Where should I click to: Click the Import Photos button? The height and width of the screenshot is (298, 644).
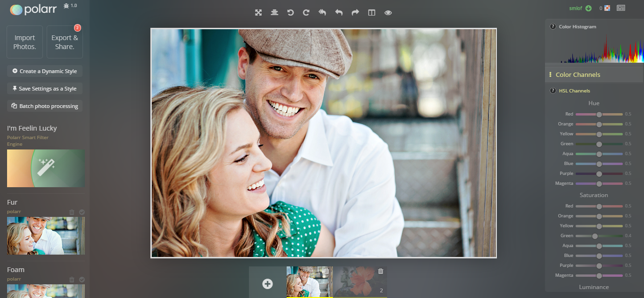click(25, 42)
